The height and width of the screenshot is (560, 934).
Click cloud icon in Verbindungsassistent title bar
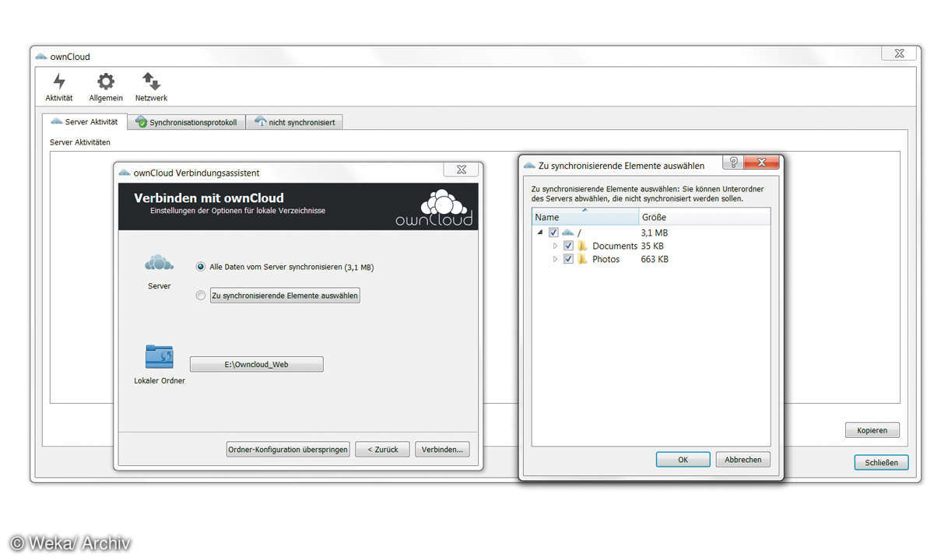coord(124,173)
